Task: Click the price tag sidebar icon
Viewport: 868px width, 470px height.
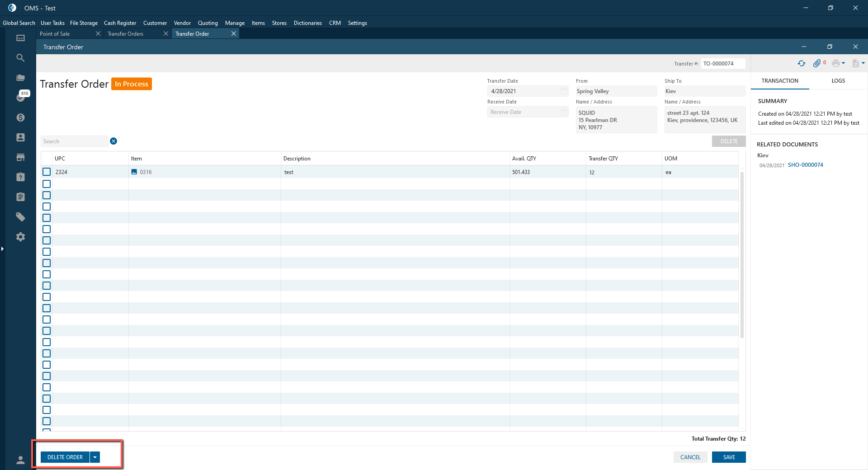Action: point(20,217)
